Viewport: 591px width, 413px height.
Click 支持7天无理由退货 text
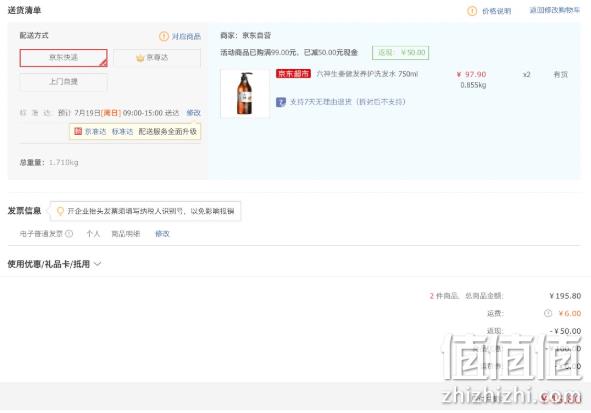347,102
